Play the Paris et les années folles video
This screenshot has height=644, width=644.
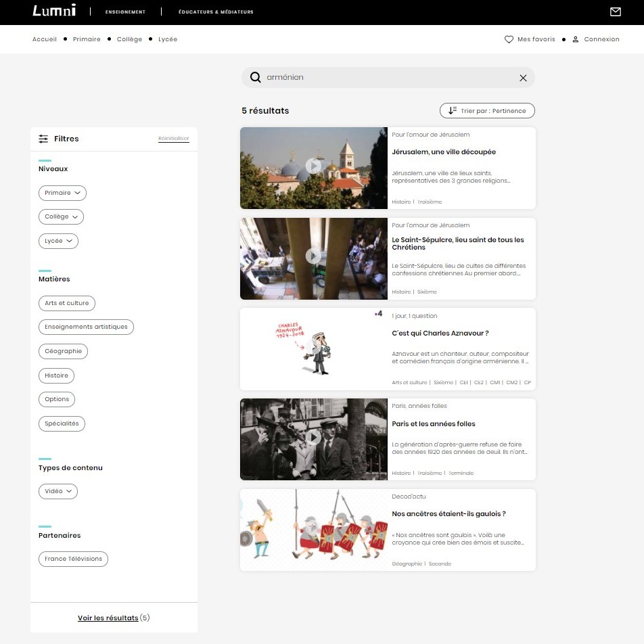tap(313, 437)
